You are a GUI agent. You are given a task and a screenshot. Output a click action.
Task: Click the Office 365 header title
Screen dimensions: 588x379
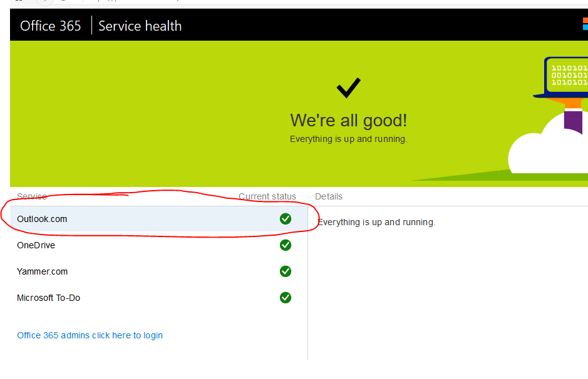click(50, 26)
